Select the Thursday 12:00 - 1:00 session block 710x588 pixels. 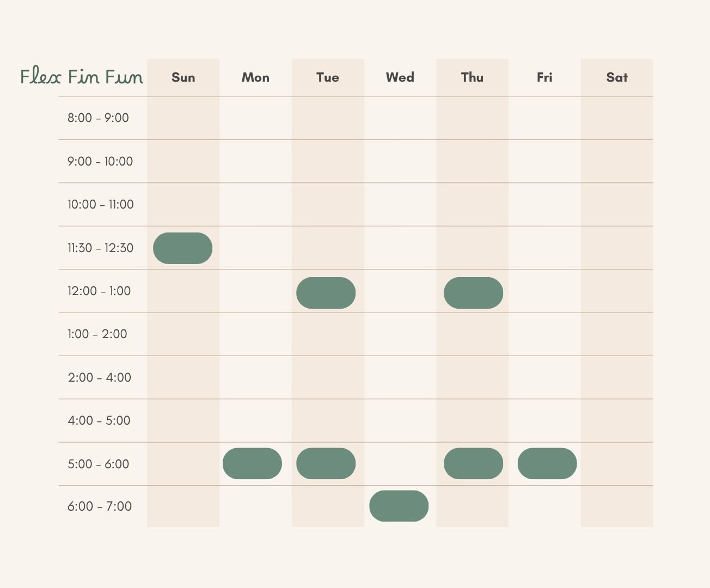click(x=473, y=293)
